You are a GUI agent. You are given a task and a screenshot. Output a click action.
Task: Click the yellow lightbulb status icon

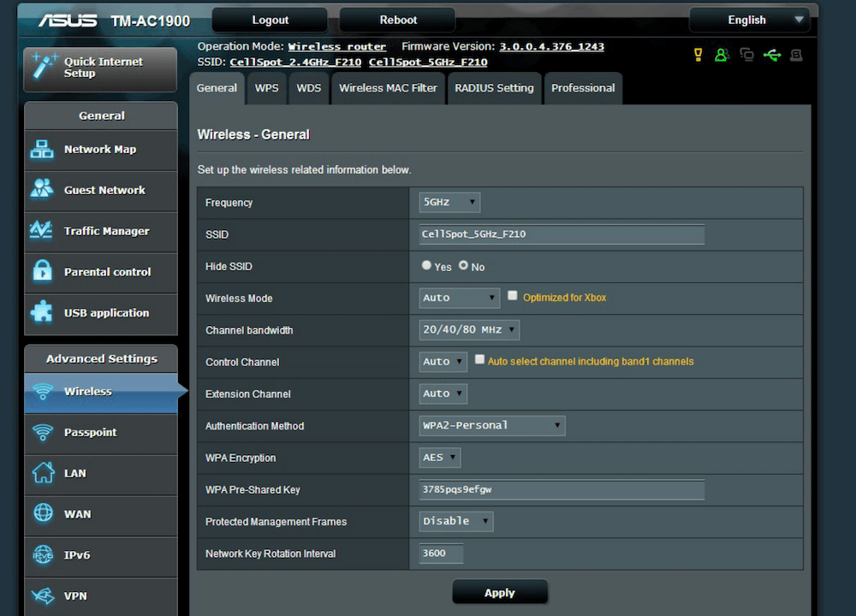[698, 56]
